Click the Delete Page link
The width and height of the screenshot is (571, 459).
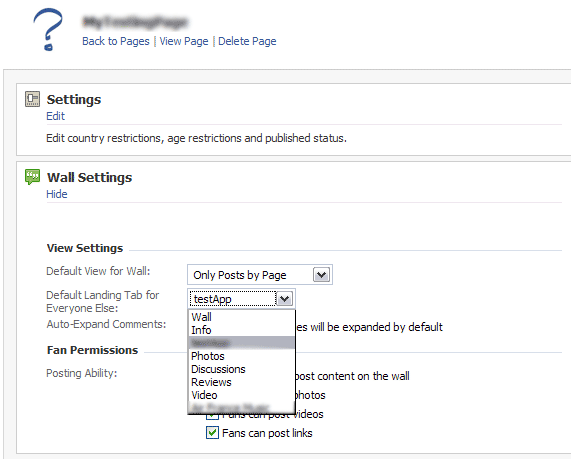tap(247, 41)
